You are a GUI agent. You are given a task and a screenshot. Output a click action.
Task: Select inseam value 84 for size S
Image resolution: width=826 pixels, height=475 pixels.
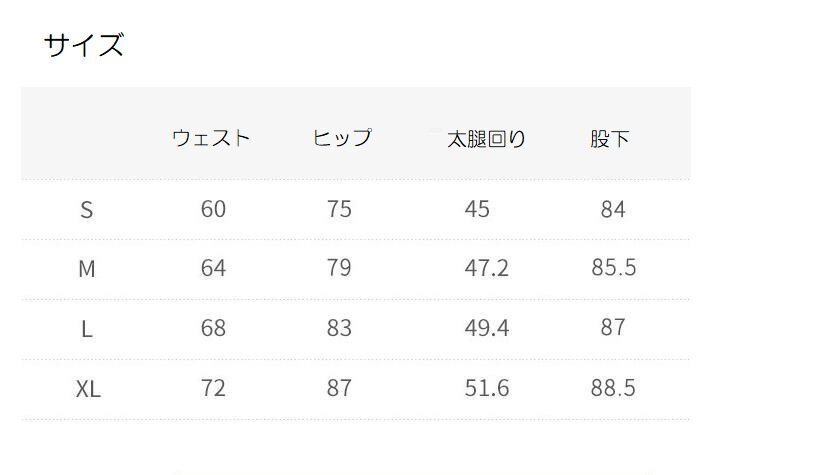(x=613, y=209)
